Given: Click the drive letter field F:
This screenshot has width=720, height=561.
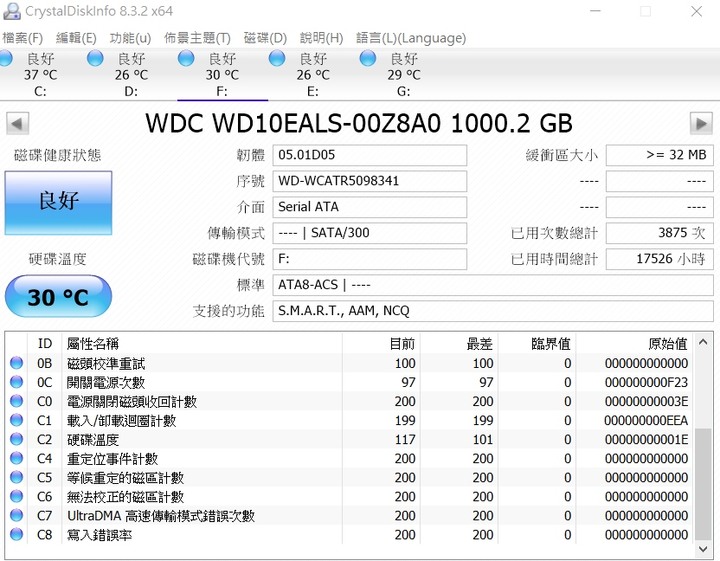Looking at the screenshot, I should (370, 259).
